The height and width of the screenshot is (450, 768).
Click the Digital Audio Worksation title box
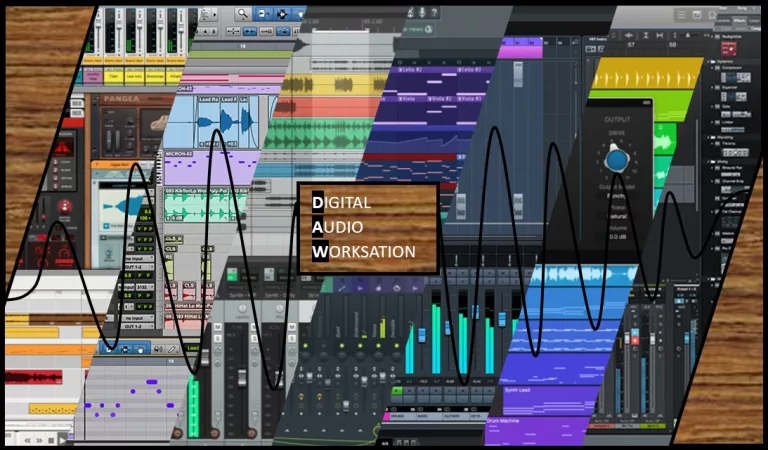(368, 228)
